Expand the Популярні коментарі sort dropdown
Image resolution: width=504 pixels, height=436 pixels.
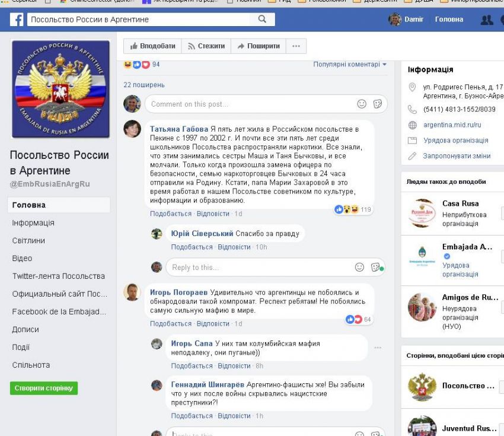pyautogui.click(x=350, y=64)
